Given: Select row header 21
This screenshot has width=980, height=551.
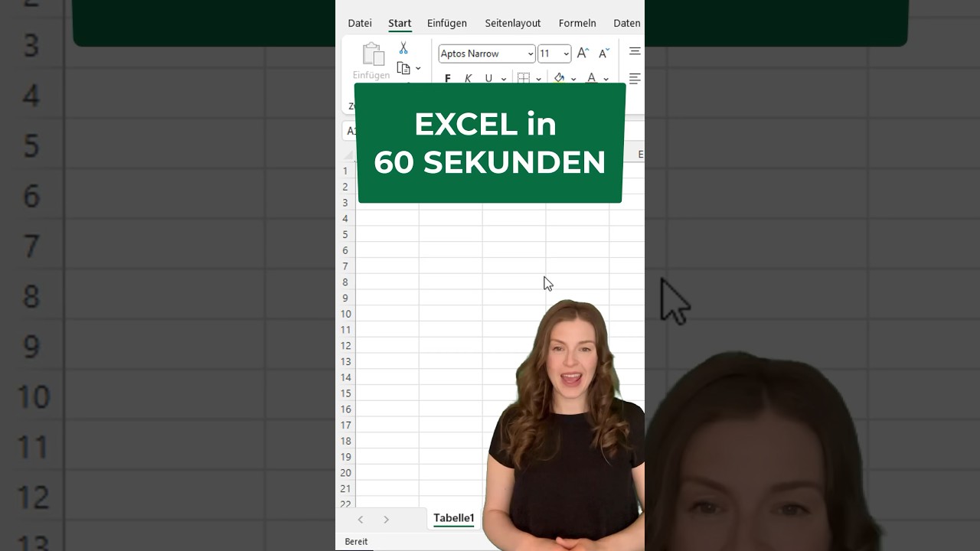Looking at the screenshot, I should (x=345, y=488).
